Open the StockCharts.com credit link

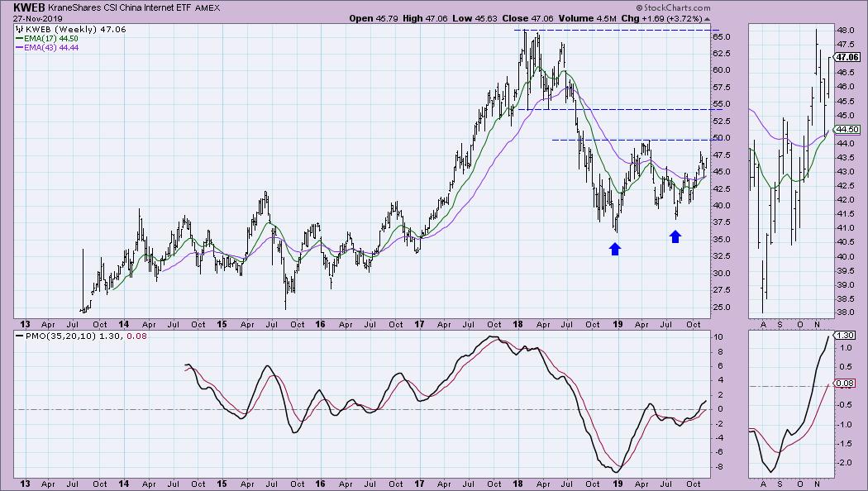(x=673, y=7)
